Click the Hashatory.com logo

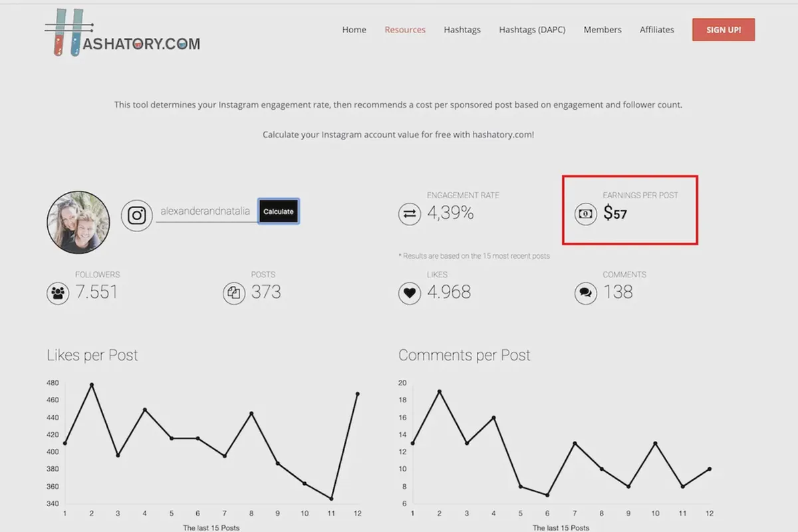click(122, 33)
